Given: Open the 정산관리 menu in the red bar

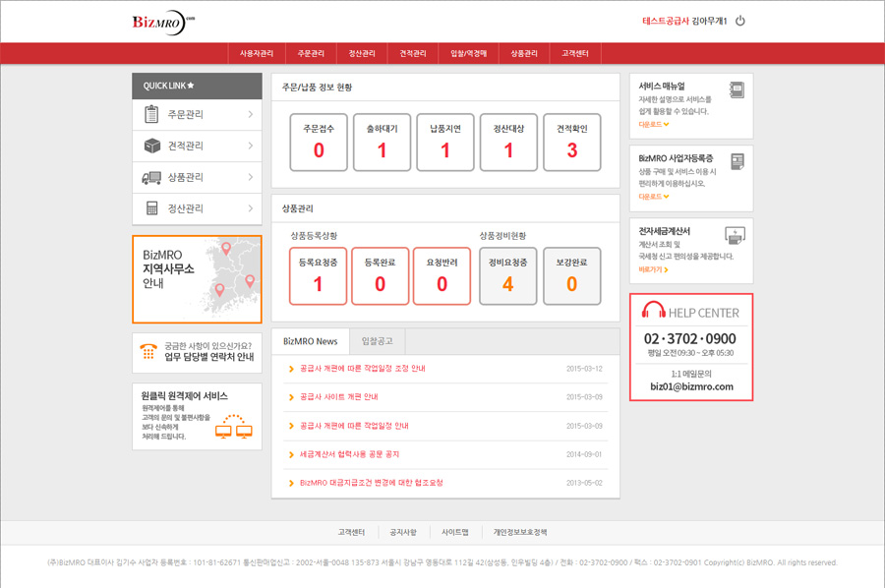Looking at the screenshot, I should click(362, 54).
